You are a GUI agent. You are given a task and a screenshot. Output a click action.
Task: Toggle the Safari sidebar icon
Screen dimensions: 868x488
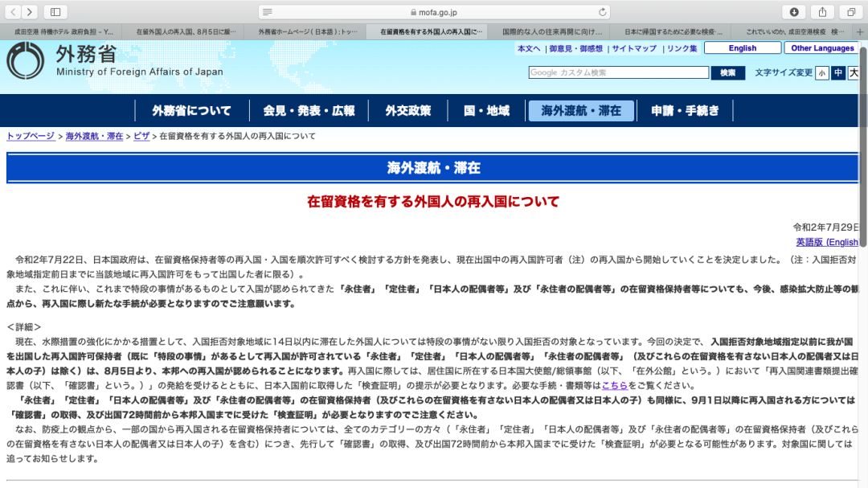tap(55, 12)
